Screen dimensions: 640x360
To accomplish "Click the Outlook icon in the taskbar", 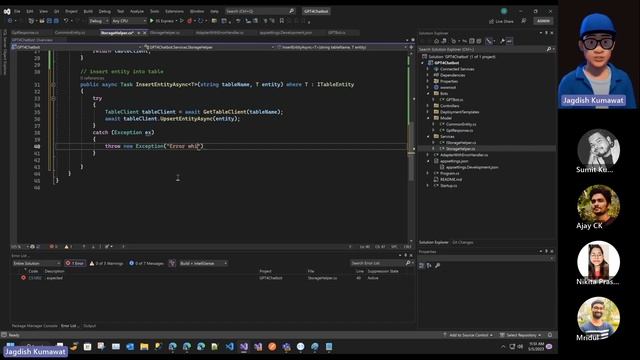I will coord(130,347).
